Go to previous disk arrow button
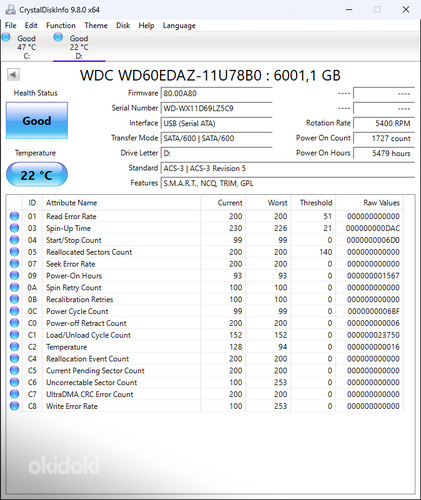This screenshot has width=421, height=500. 13,74
